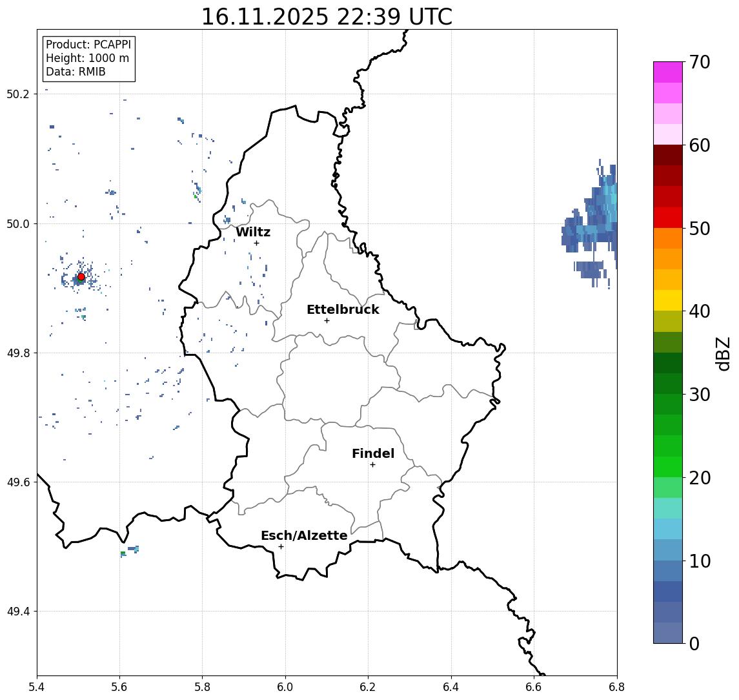Click the longitude tick label 6.8
Screen dimensions: 739x700
pos(616,687)
